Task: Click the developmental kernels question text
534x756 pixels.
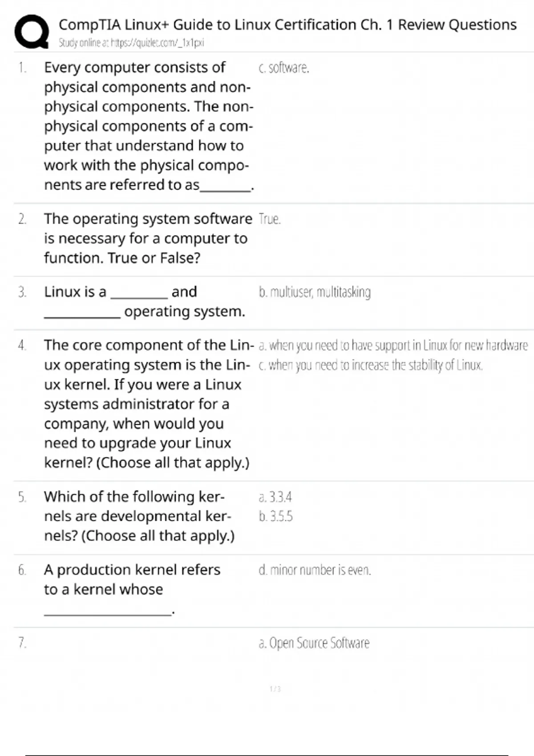Action: click(x=139, y=516)
